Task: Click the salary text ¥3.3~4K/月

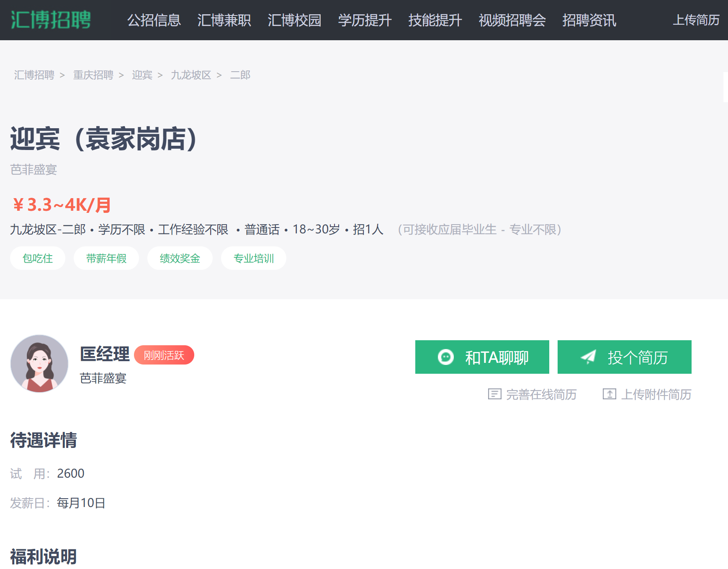Action: pyautogui.click(x=62, y=205)
